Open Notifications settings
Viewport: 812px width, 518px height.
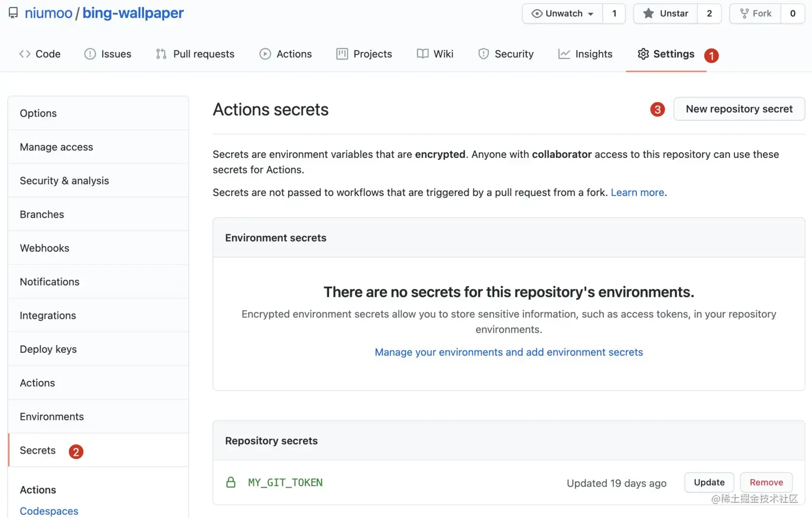click(99, 281)
